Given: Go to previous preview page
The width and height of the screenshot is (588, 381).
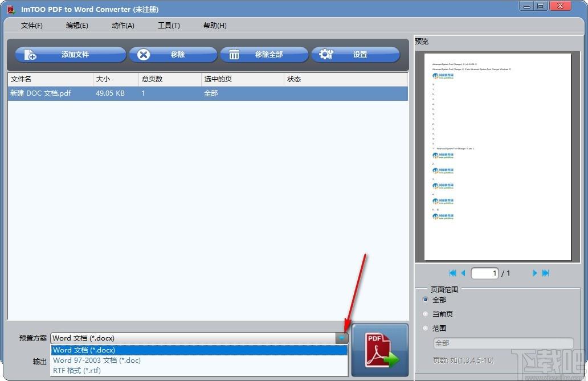Looking at the screenshot, I should point(463,273).
